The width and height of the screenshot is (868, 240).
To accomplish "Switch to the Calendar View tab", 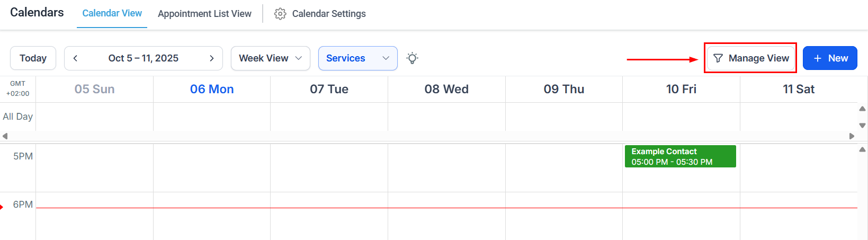I will coord(112,13).
